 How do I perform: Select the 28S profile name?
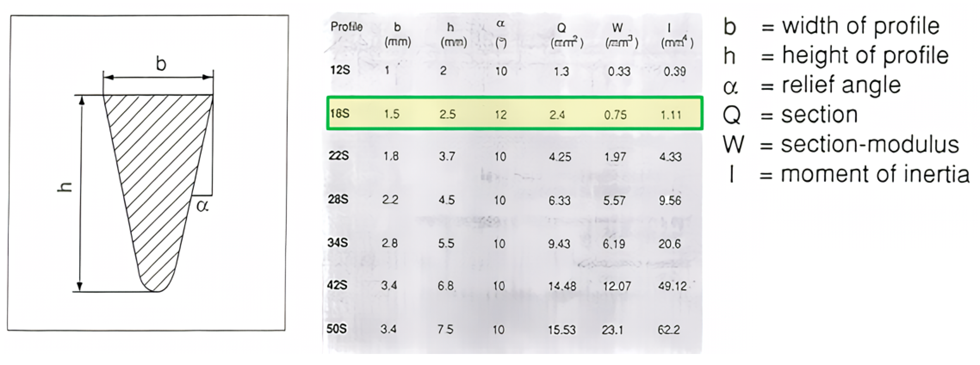[338, 200]
